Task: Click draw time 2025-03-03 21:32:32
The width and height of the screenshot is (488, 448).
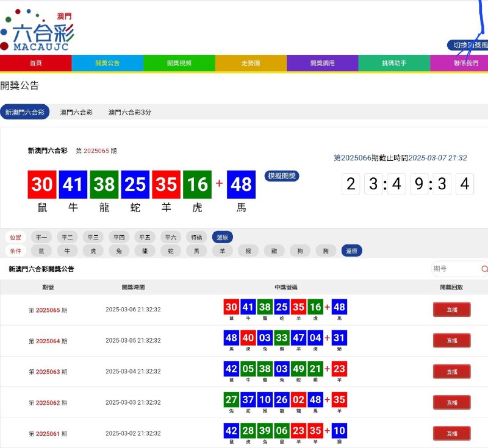Action: coord(133,402)
